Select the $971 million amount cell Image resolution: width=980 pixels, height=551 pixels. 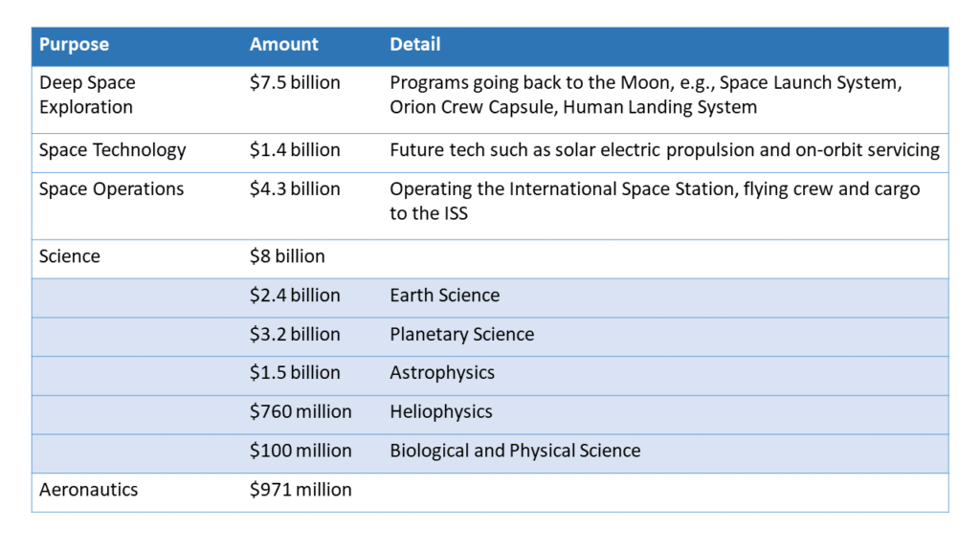click(301, 490)
